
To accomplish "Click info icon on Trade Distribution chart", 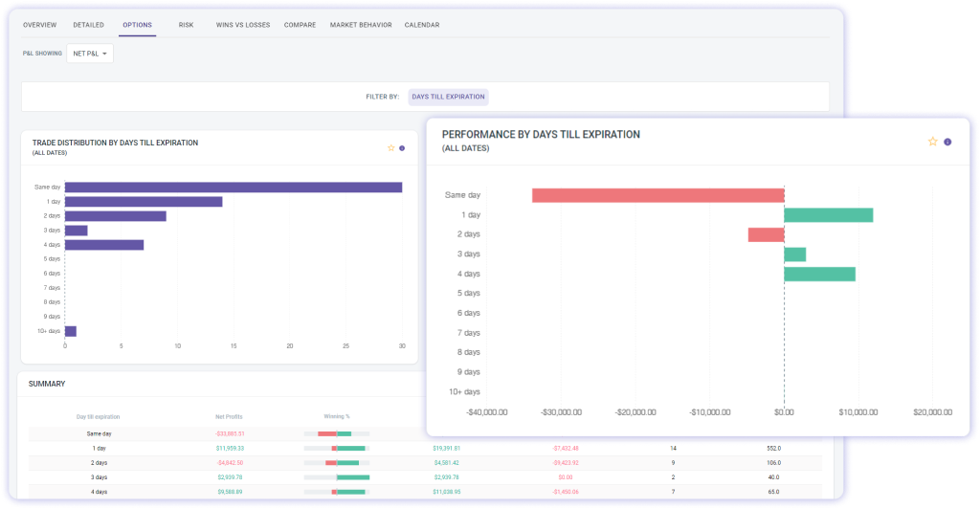I will (402, 148).
